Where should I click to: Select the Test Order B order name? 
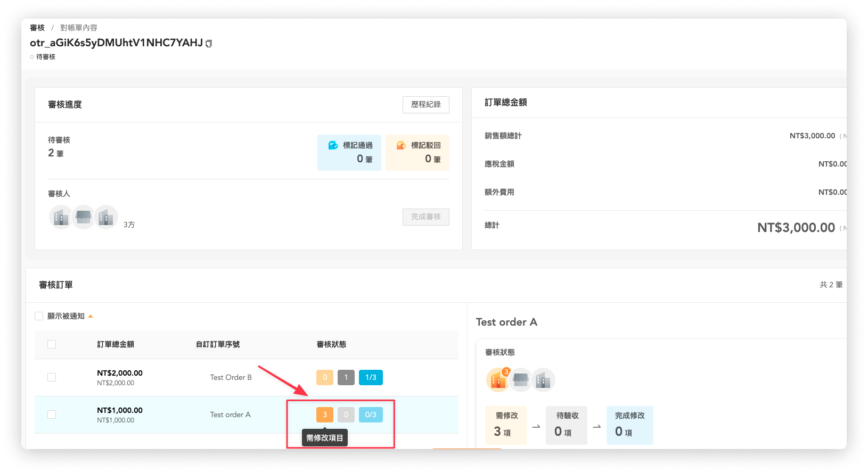(x=231, y=377)
